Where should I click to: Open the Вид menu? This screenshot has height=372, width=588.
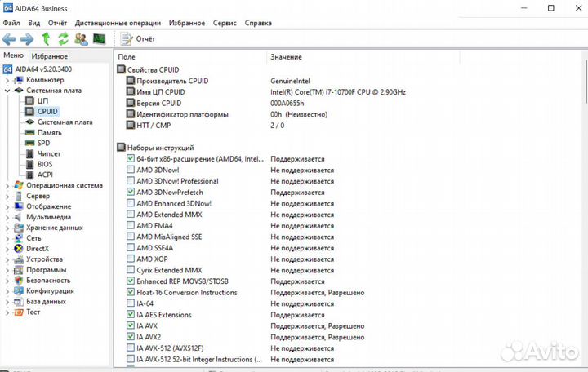click(33, 23)
